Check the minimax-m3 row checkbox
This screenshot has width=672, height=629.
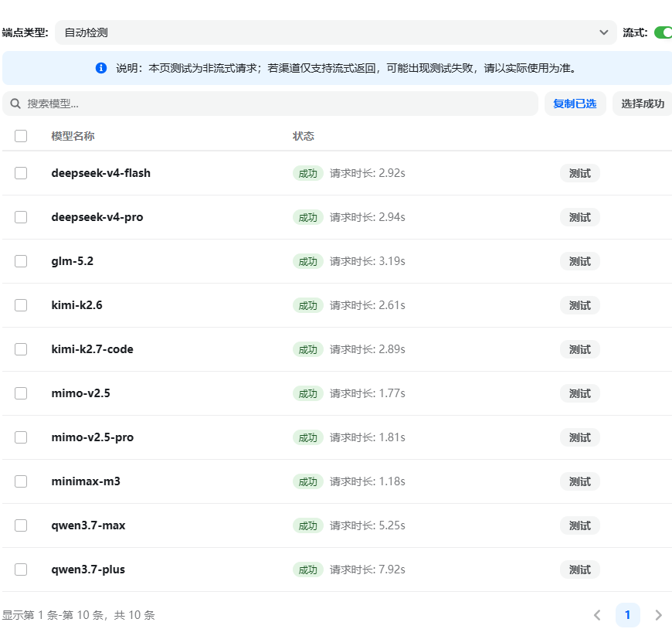click(21, 481)
